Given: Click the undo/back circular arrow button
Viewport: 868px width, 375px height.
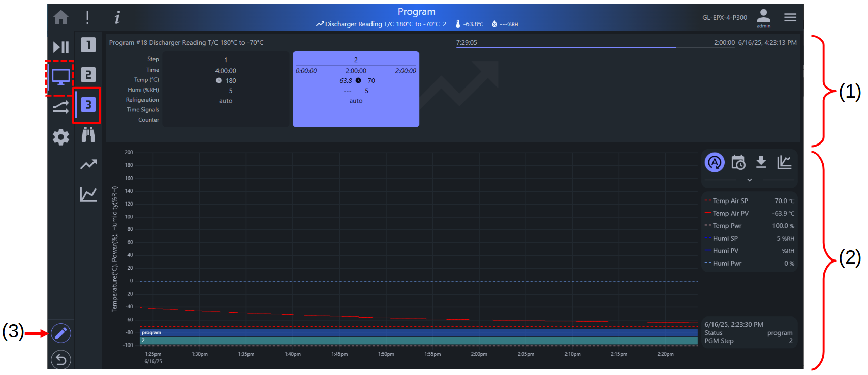Looking at the screenshot, I should point(61,359).
